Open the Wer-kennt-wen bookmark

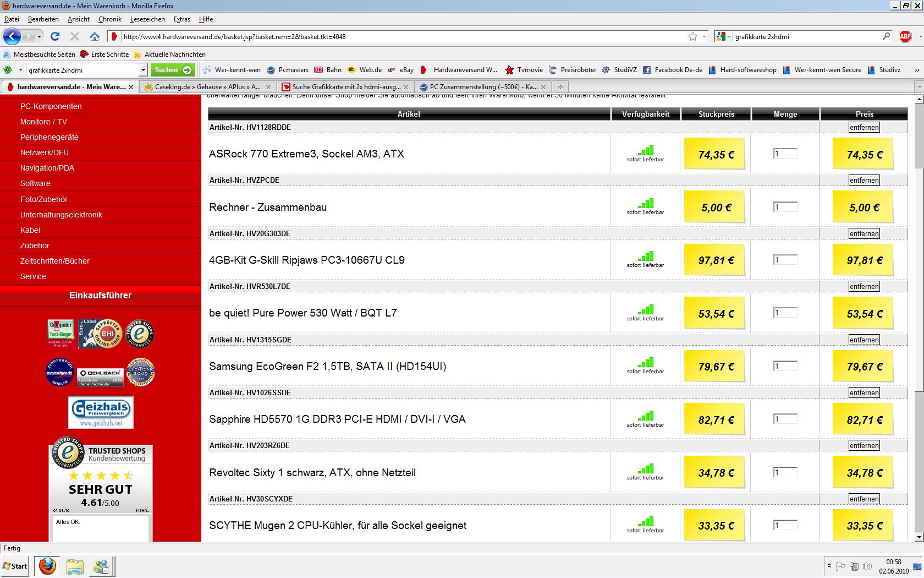click(232, 70)
